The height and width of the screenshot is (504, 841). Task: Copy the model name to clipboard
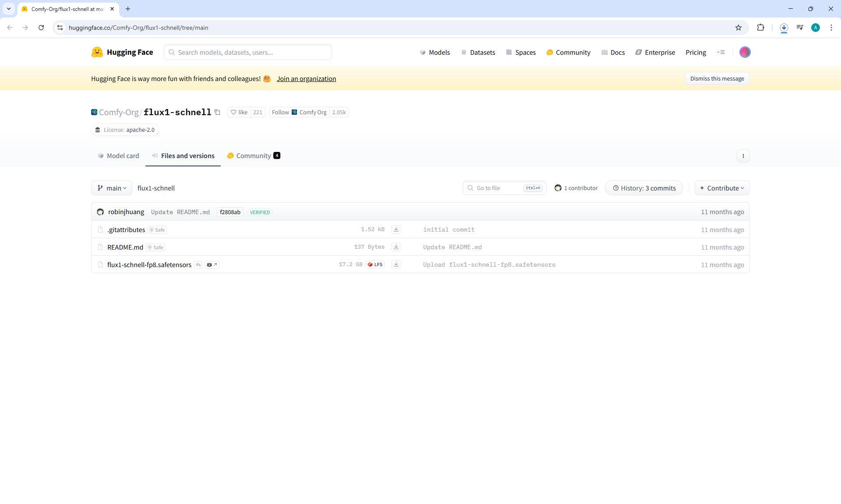point(217,112)
